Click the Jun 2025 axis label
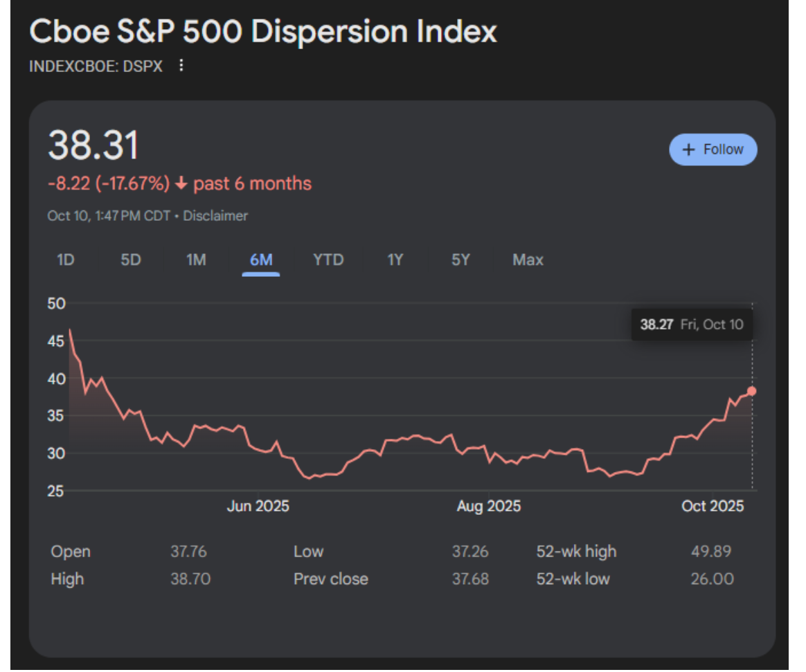Image resolution: width=806 pixels, height=672 pixels. 258,507
